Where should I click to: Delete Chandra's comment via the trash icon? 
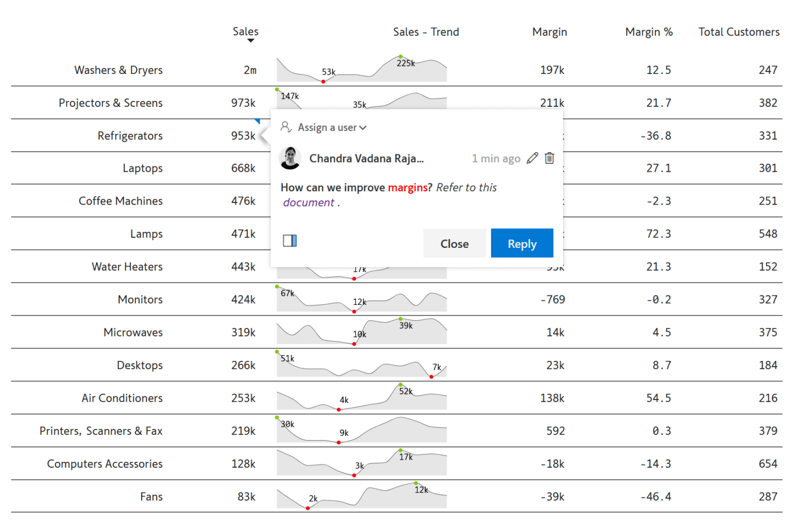tap(550, 158)
